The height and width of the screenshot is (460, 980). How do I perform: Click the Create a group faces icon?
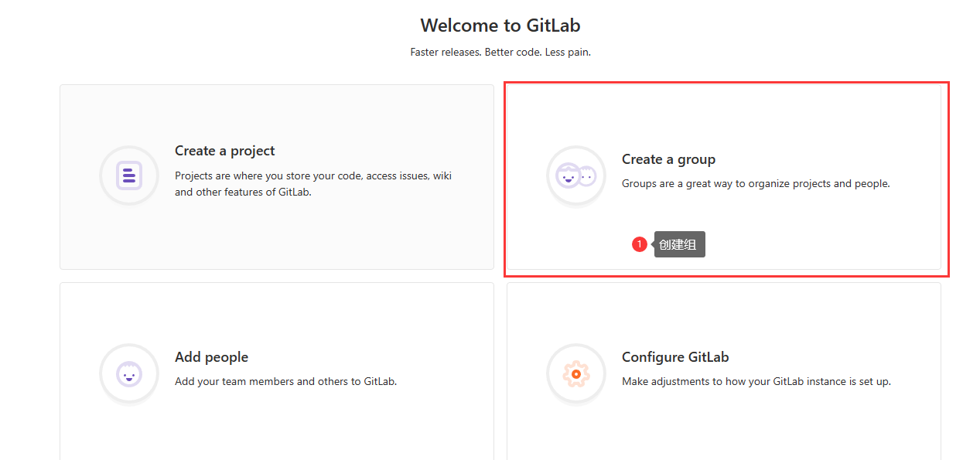click(576, 175)
